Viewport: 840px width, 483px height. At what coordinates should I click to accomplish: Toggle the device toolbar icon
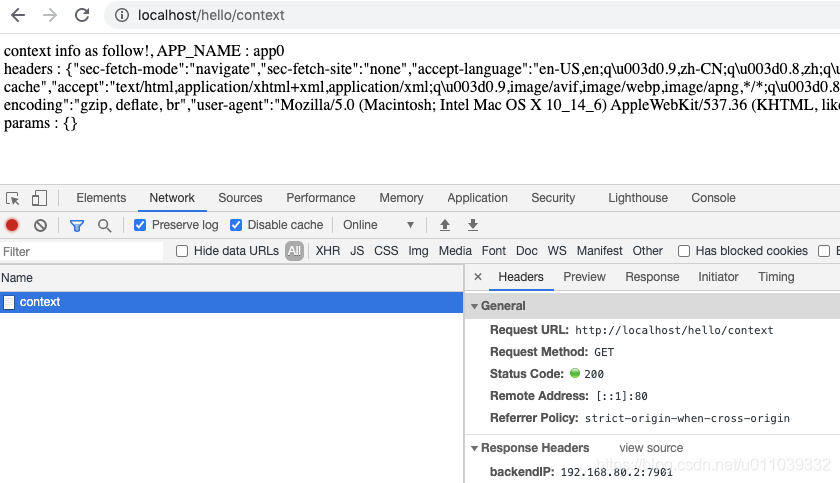click(x=39, y=198)
